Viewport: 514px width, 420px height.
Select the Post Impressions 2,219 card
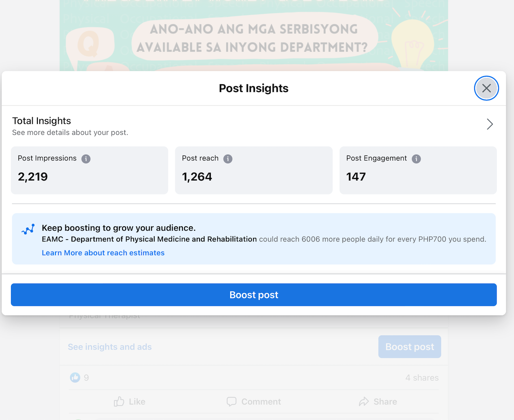tap(89, 170)
